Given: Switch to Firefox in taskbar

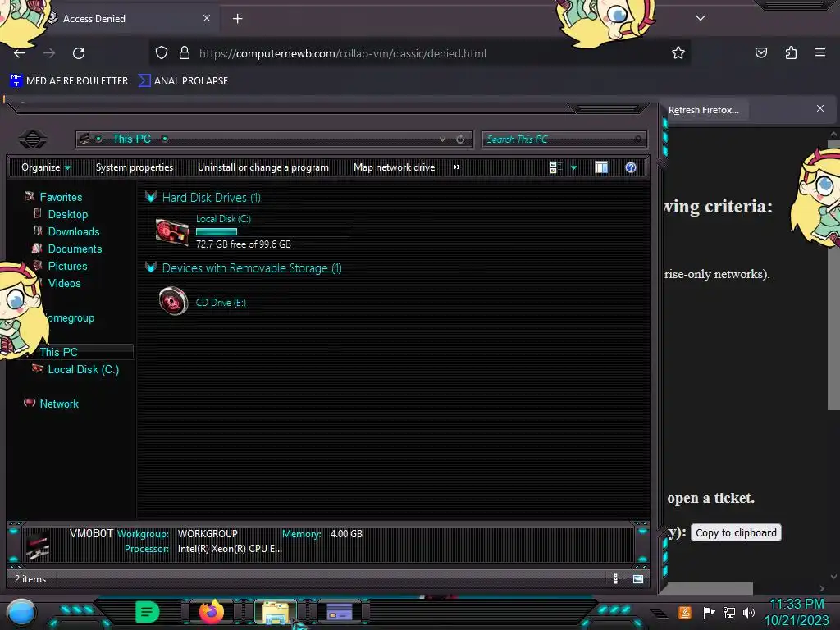Looking at the screenshot, I should coord(212,612).
